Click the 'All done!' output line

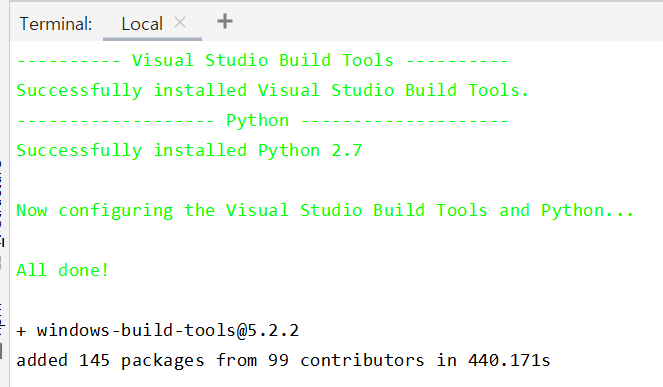click(63, 270)
